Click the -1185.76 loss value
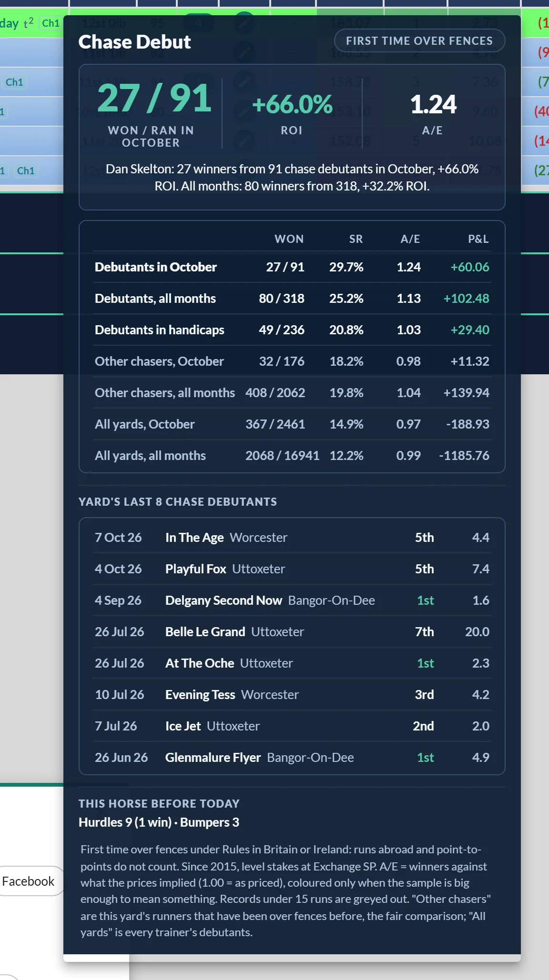The width and height of the screenshot is (549, 980). click(464, 456)
